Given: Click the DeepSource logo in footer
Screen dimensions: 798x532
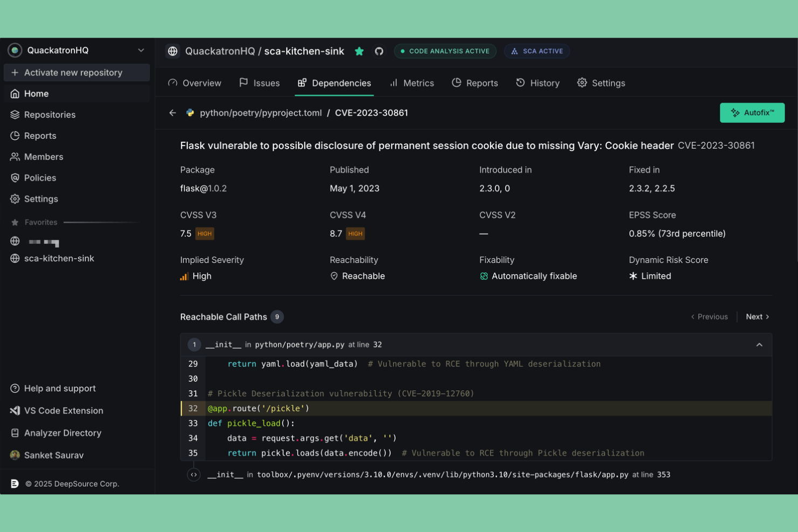Looking at the screenshot, I should pyautogui.click(x=15, y=483).
